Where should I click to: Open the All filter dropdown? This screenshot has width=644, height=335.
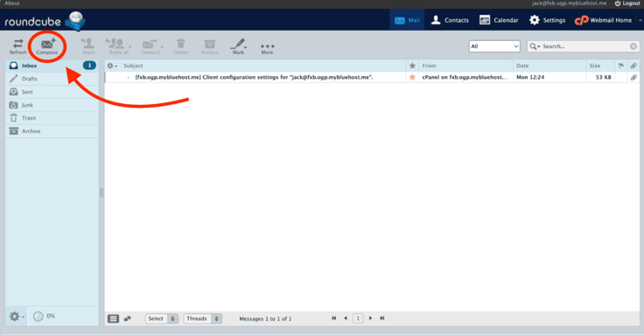click(494, 46)
